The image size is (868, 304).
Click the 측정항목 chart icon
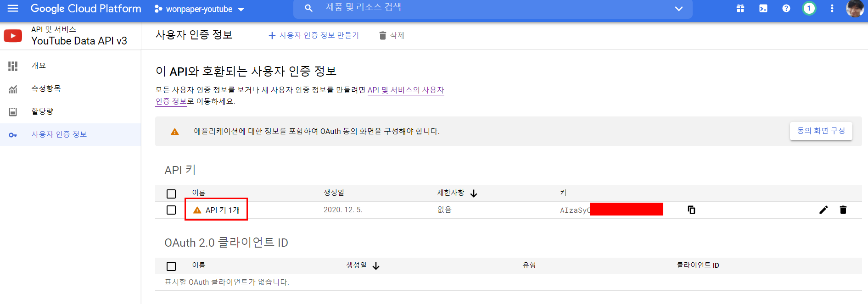13,89
